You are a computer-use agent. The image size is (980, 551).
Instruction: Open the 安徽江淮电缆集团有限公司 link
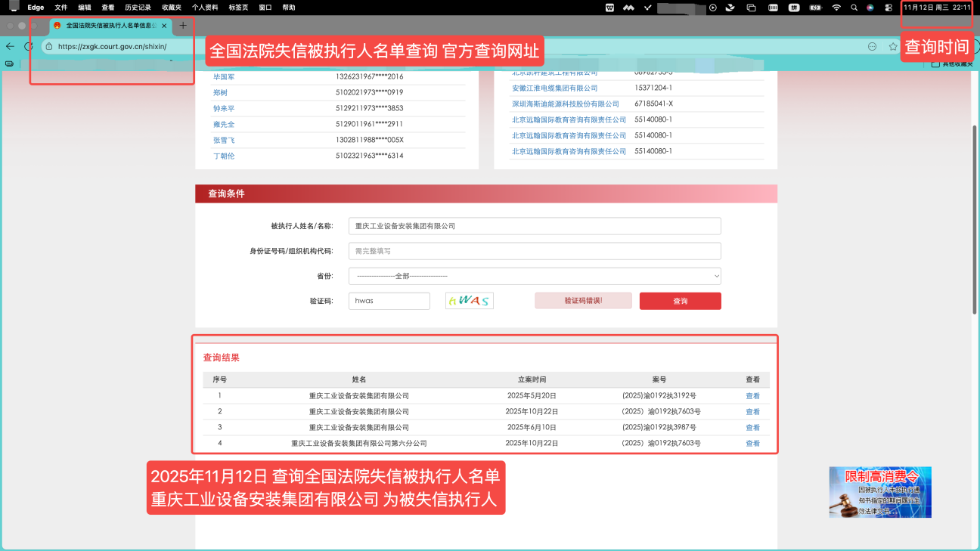(x=554, y=88)
